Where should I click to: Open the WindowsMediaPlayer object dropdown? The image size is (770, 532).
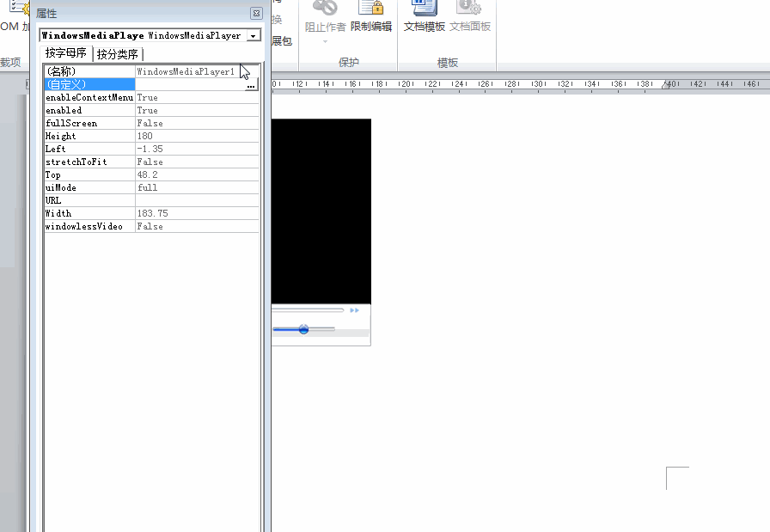253,35
